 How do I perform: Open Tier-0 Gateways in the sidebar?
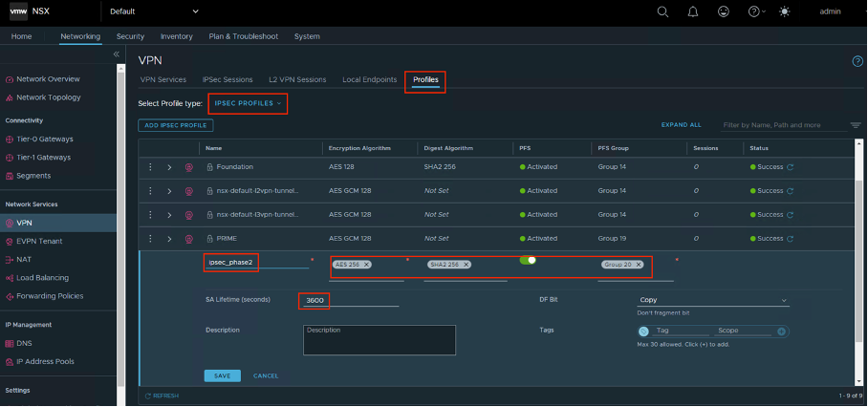(x=43, y=139)
